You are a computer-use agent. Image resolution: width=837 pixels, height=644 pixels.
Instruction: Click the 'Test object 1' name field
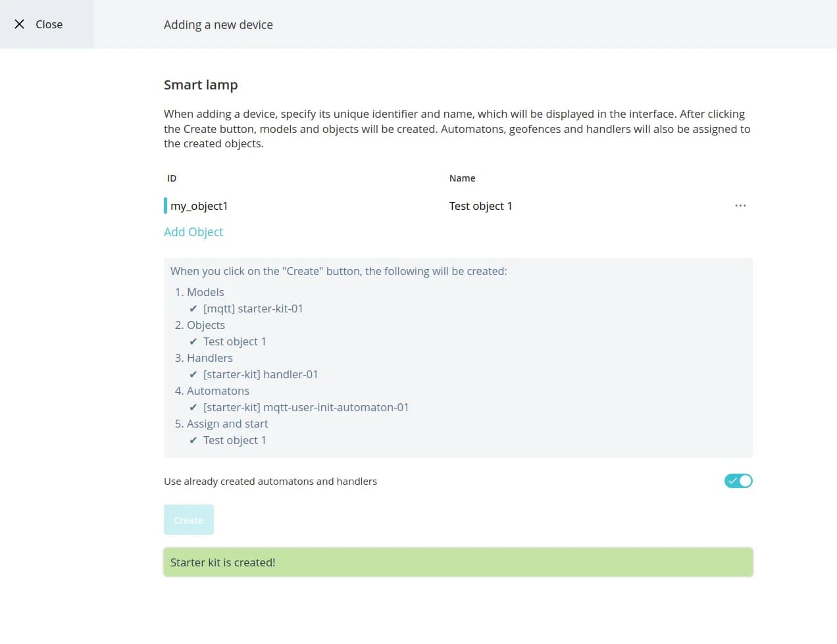[480, 206]
